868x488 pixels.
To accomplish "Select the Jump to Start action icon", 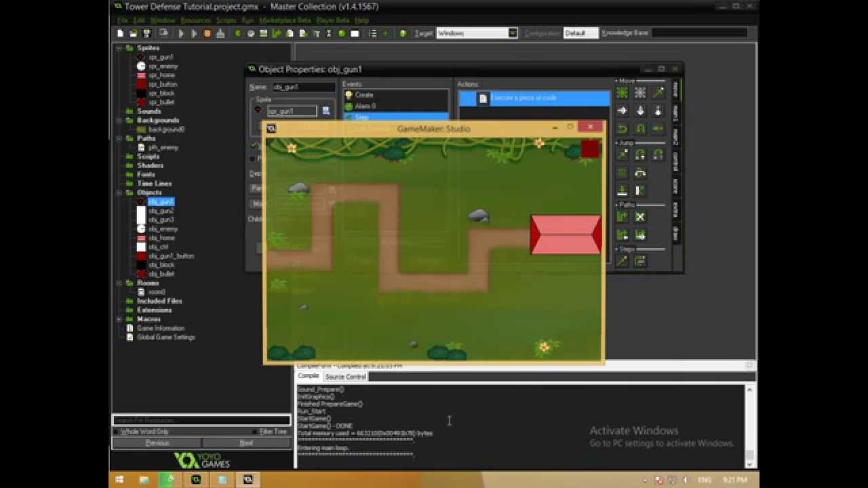I will (x=640, y=155).
